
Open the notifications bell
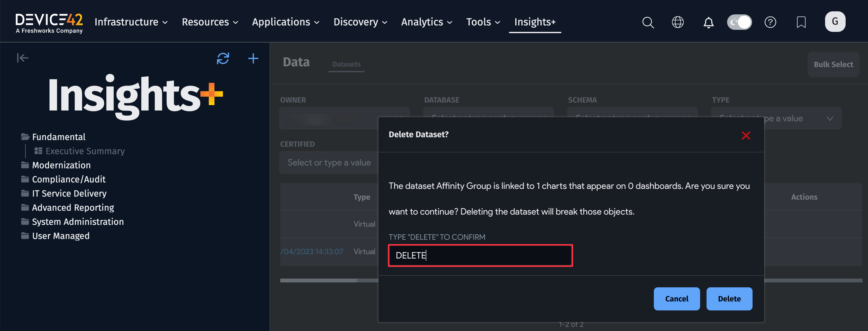708,22
